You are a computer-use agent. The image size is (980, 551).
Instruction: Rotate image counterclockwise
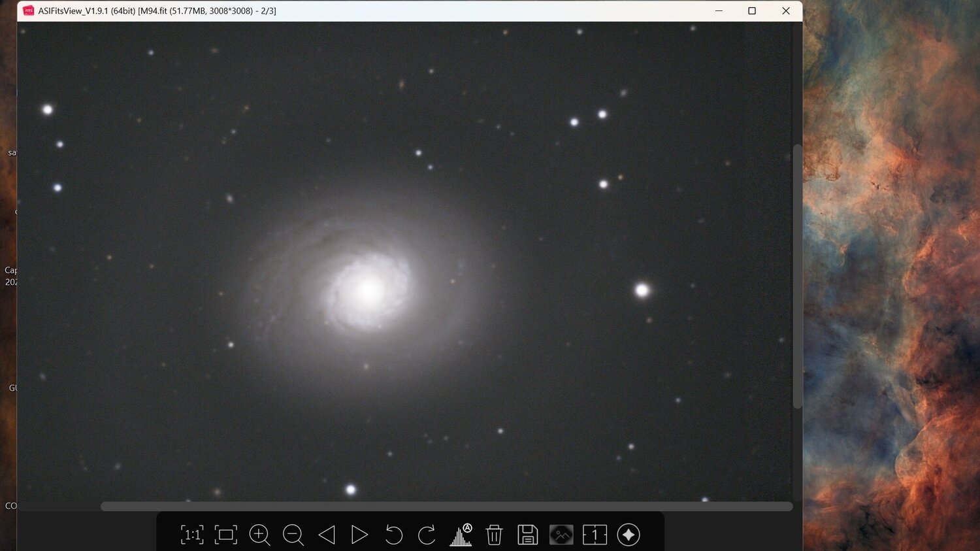(393, 535)
